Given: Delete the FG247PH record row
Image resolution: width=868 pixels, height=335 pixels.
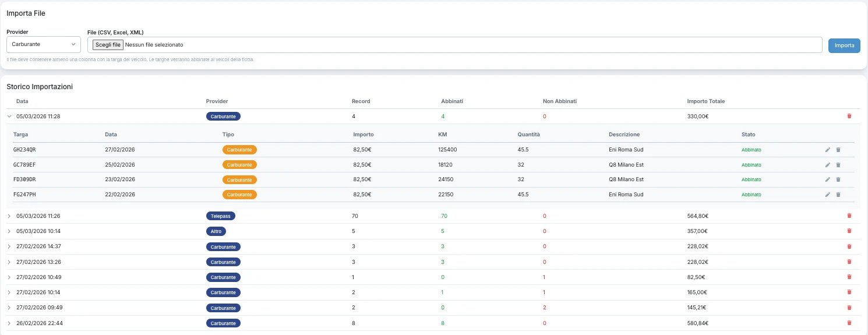Looking at the screenshot, I should tap(838, 195).
